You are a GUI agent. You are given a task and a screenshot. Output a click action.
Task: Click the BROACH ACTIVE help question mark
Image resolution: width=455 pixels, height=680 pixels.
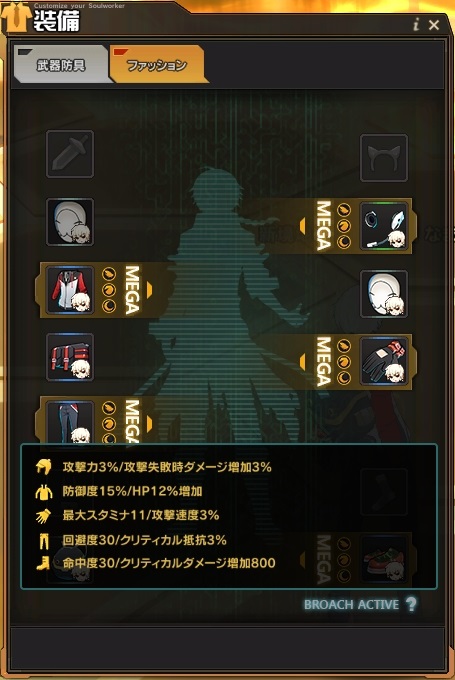(x=411, y=604)
